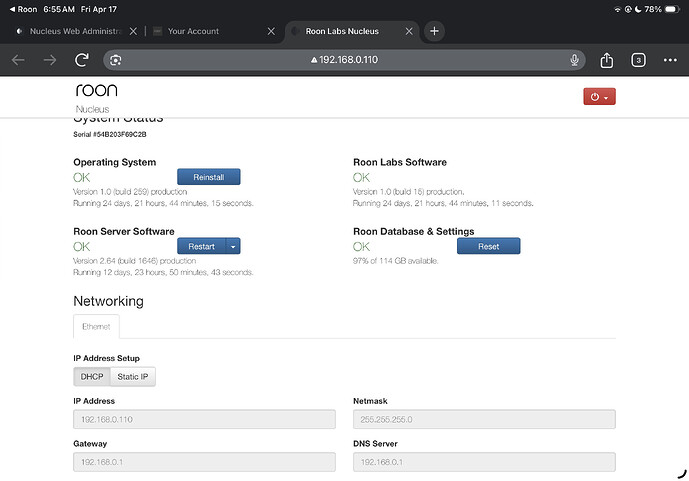Image resolution: width=689 pixels, height=481 pixels.
Task: Click the Do Not Disturb moon icon
Action: (638, 9)
